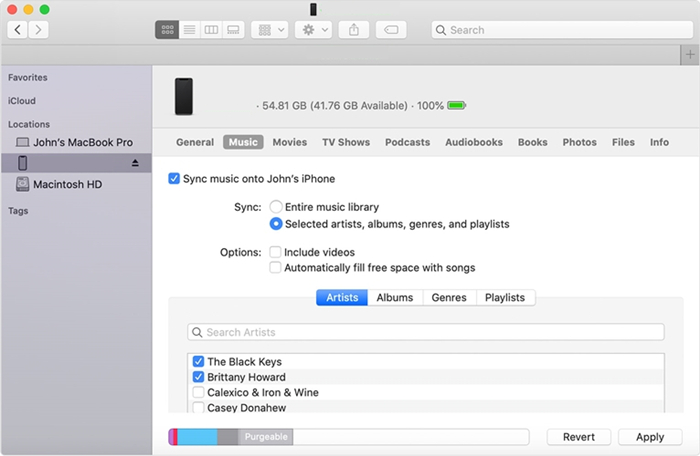
Task: Check Calexico & Iron & Wine artist
Action: coord(198,393)
